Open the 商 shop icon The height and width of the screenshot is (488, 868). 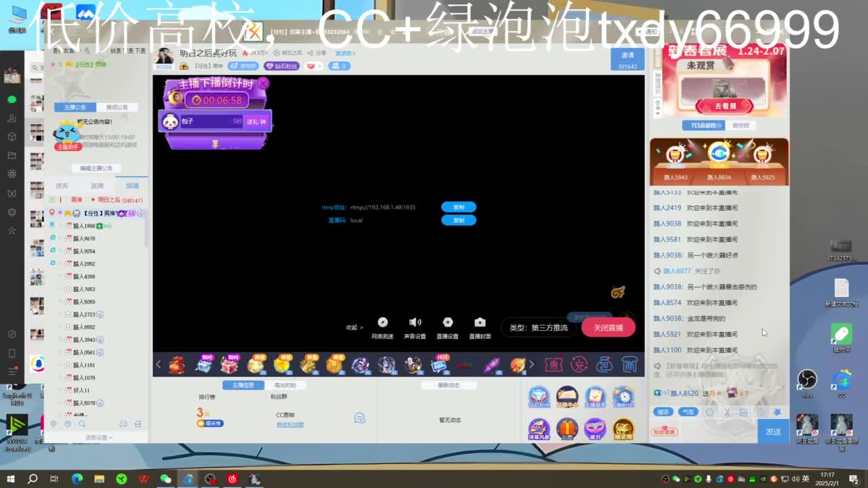[x=629, y=365]
